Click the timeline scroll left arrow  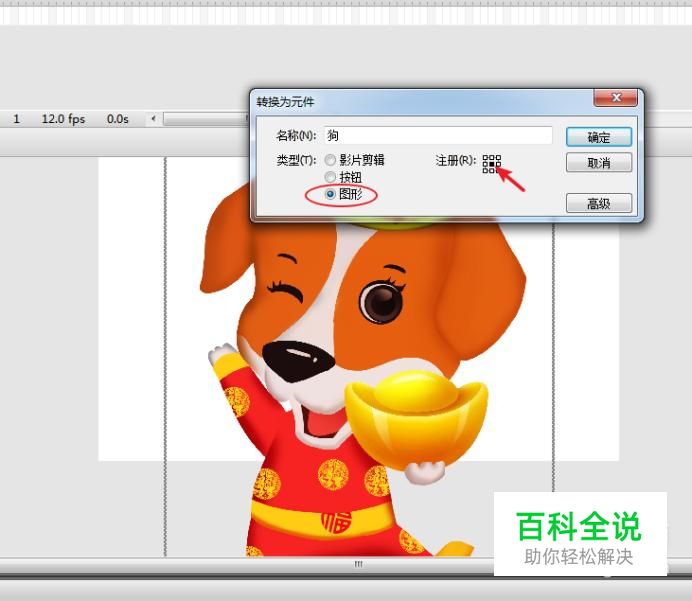coord(154,118)
